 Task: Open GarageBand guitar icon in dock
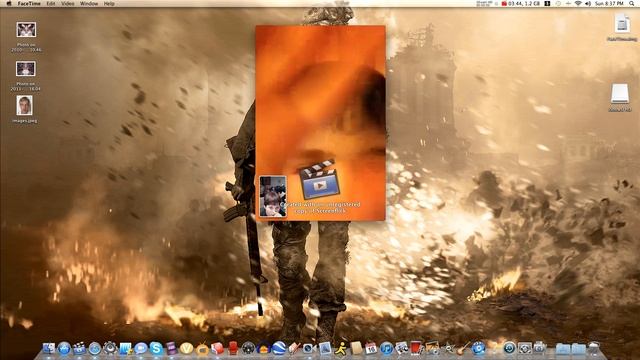463,348
